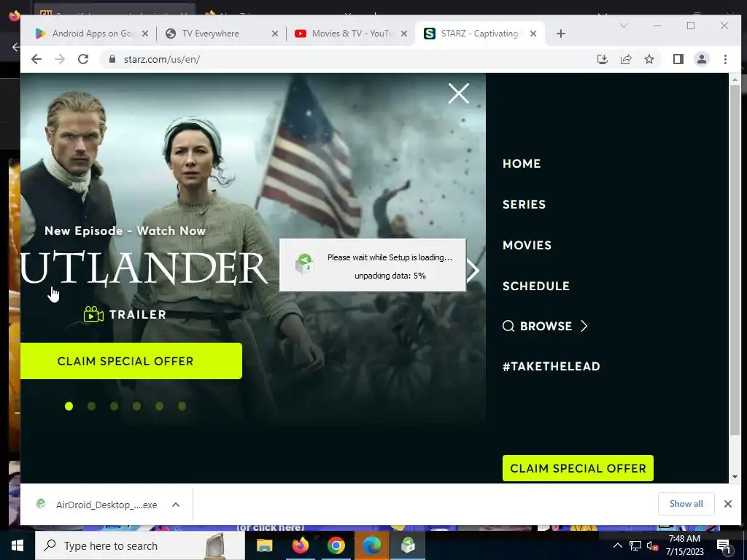
Task: Click the muted volume tray icon
Action: [652, 545]
